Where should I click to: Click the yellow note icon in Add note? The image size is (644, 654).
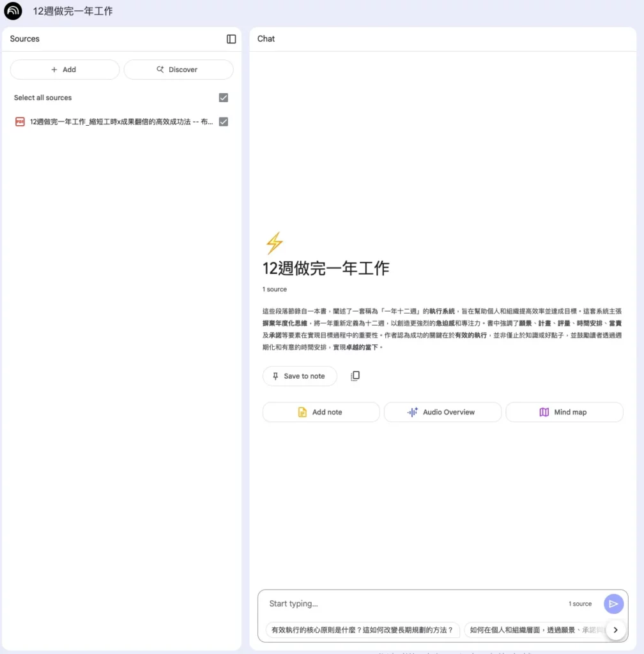coord(302,412)
